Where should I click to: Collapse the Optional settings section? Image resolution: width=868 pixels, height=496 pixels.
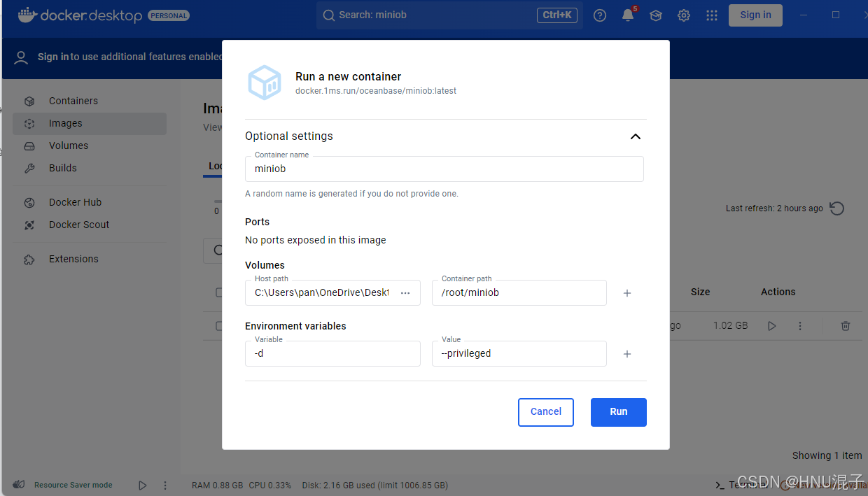point(635,136)
